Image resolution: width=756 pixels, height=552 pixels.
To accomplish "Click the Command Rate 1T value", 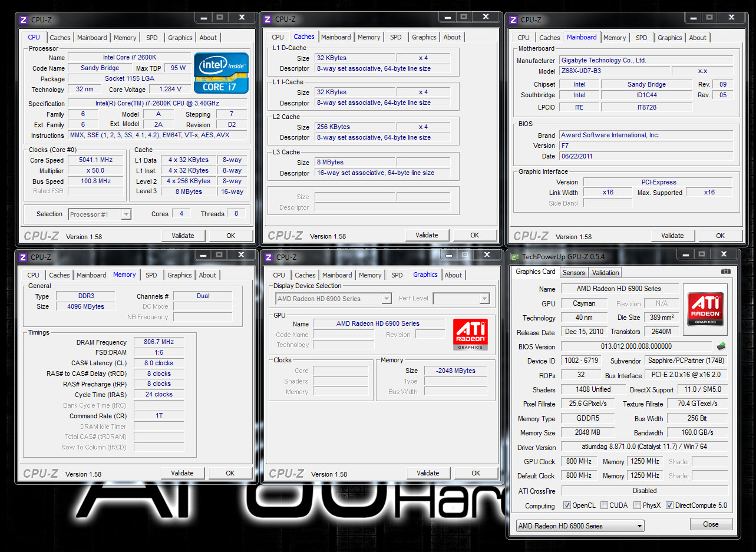I will 159,416.
